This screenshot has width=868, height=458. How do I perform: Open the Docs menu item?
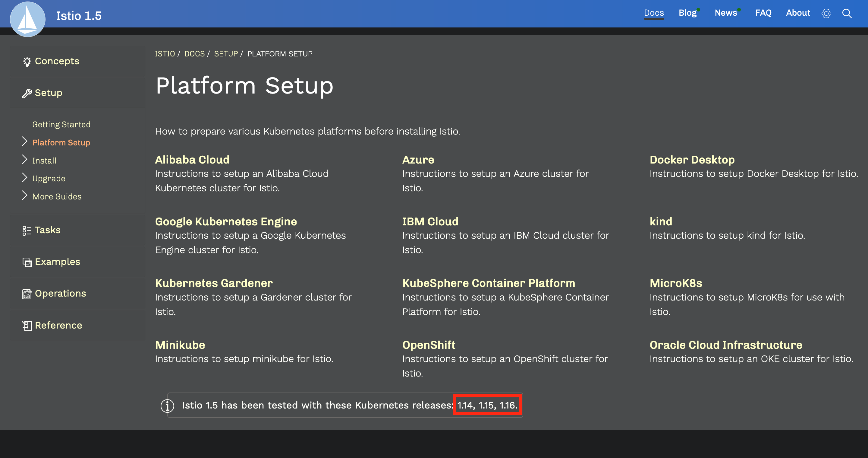coord(654,13)
